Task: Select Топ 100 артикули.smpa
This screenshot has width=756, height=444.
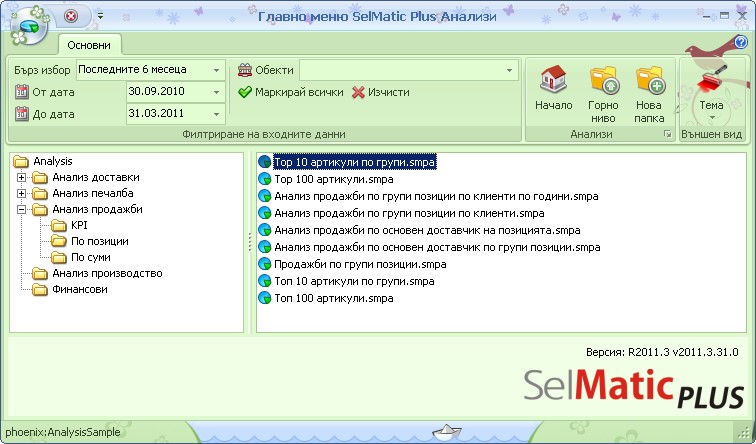Action: pyautogui.click(x=334, y=298)
